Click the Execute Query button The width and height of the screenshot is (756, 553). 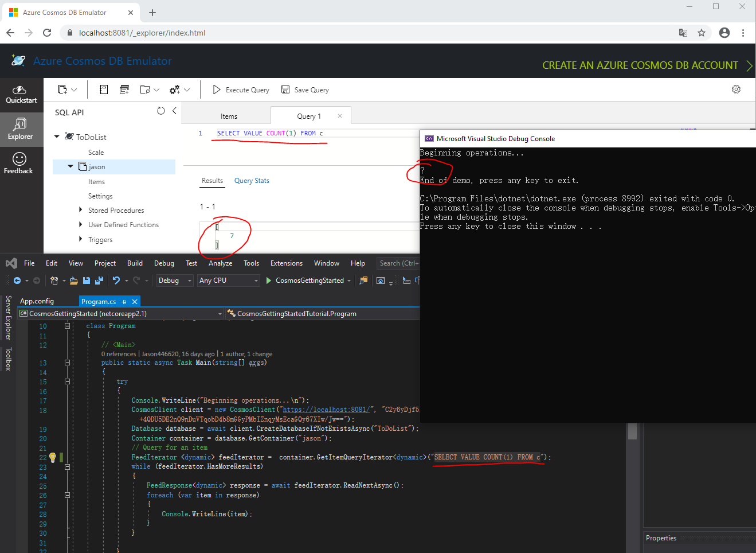click(x=241, y=89)
